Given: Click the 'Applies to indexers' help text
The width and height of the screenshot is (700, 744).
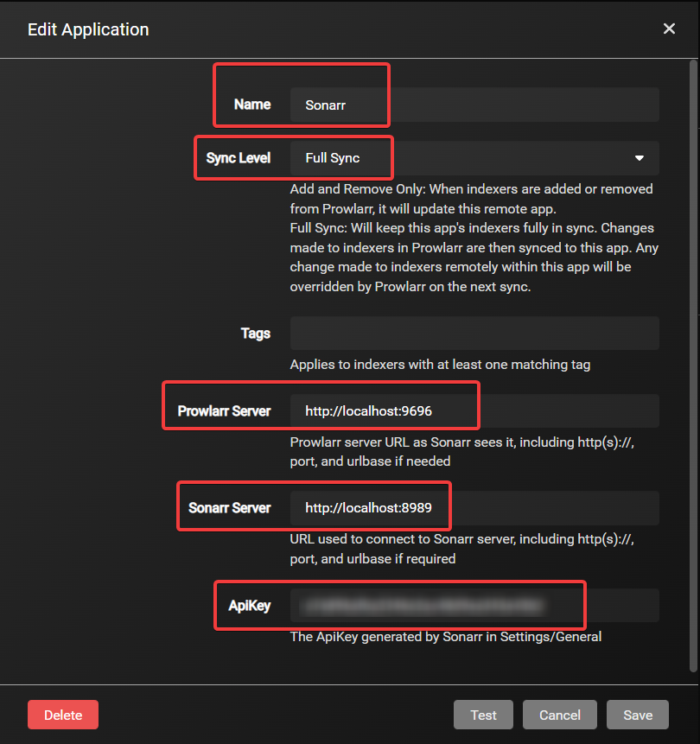Looking at the screenshot, I should click(440, 365).
